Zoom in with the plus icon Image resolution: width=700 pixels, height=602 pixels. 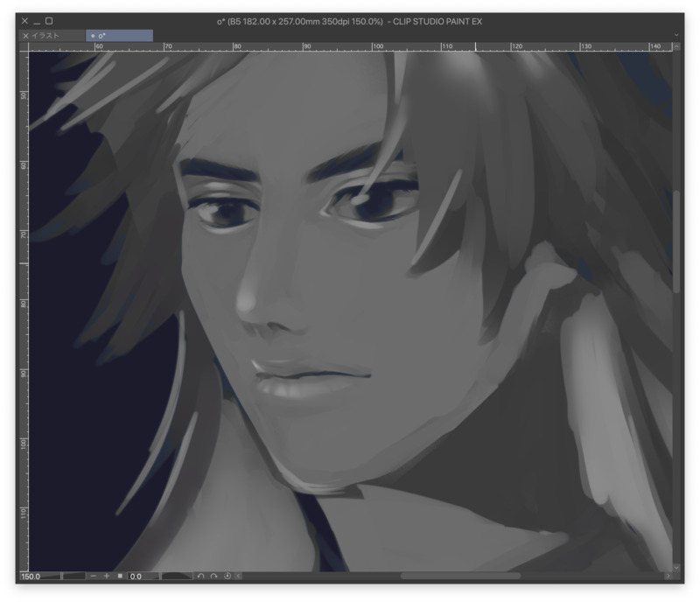coord(106,576)
